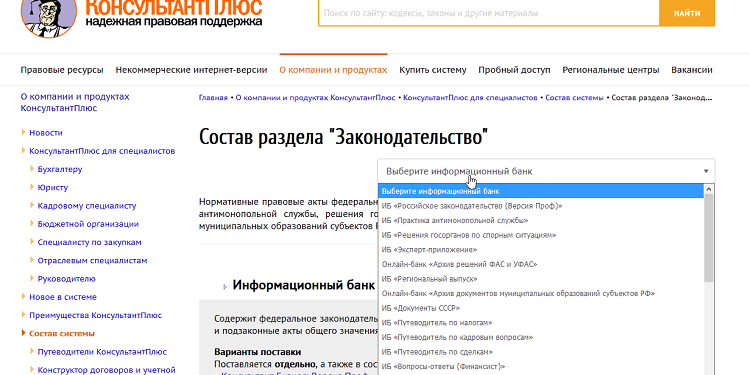Open Путеводители КонсультантПлюс sidebar link
Viewport: 750px width, 375px height.
pyautogui.click(x=102, y=352)
